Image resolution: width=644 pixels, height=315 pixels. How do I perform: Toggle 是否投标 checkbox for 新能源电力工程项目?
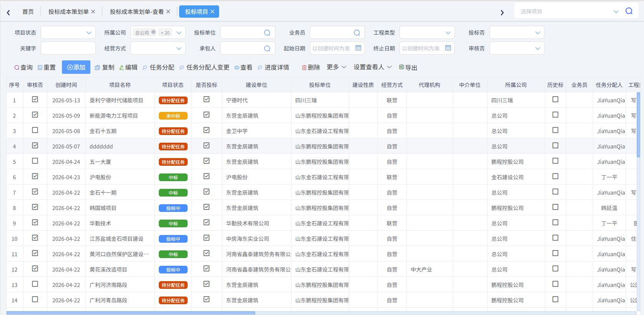coord(206,115)
